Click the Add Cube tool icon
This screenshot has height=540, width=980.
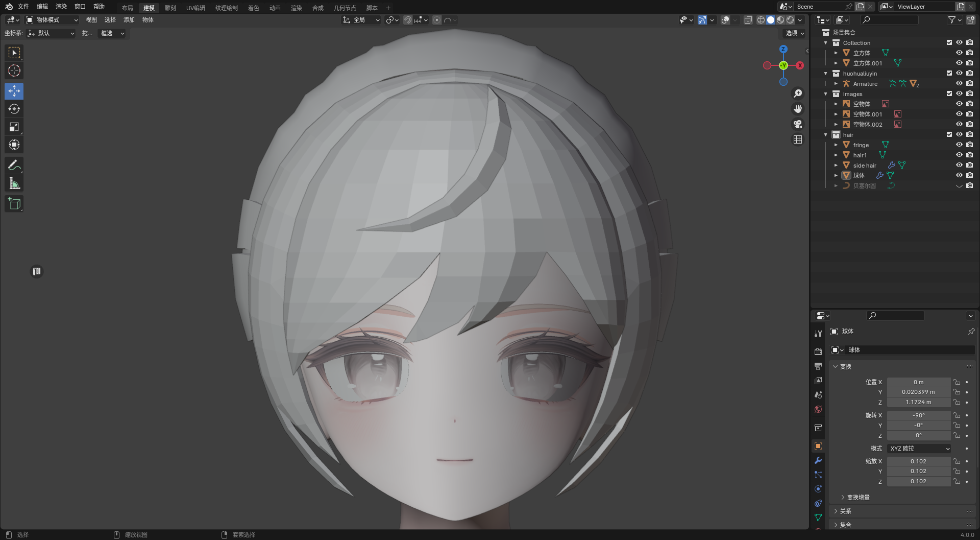(x=14, y=204)
